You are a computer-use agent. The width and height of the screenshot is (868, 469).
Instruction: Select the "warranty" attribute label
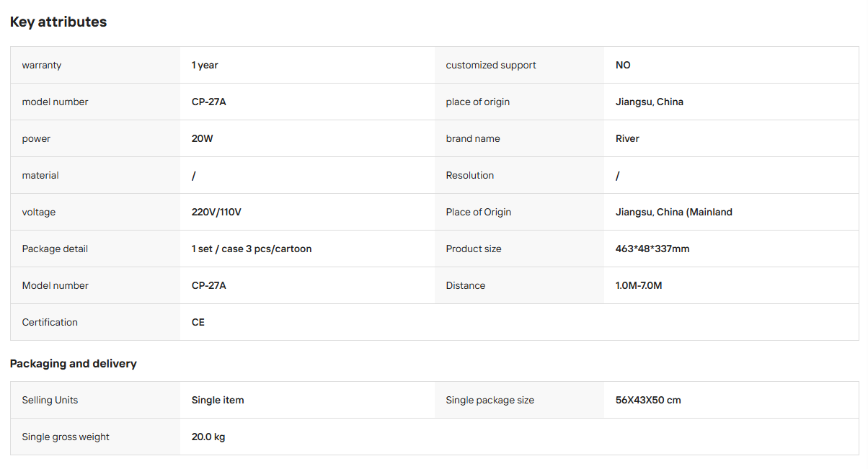pyautogui.click(x=42, y=66)
